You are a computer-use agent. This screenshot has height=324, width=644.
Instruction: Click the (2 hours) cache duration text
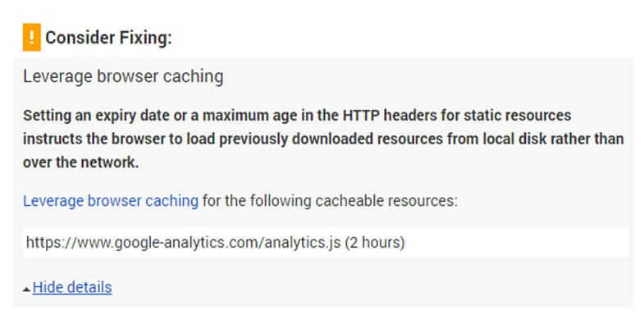(375, 242)
